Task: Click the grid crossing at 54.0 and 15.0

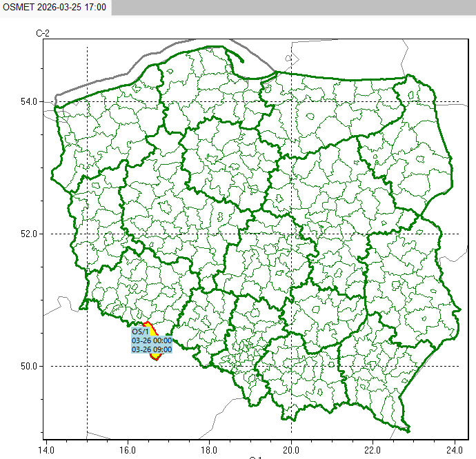Action: point(87,102)
